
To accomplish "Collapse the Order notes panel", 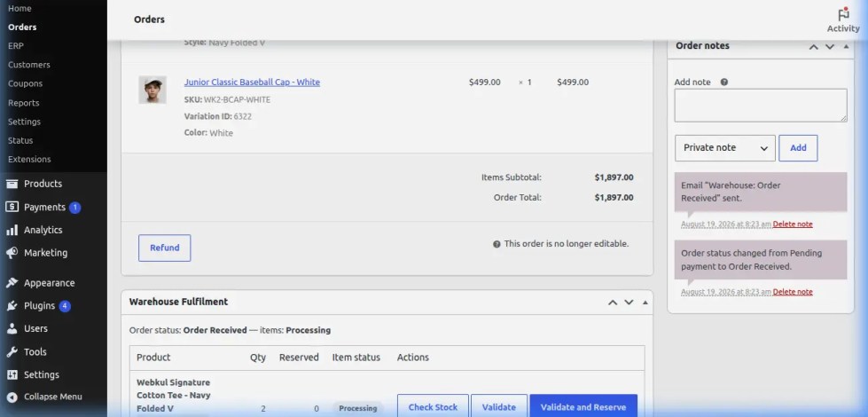I will 846,46.
